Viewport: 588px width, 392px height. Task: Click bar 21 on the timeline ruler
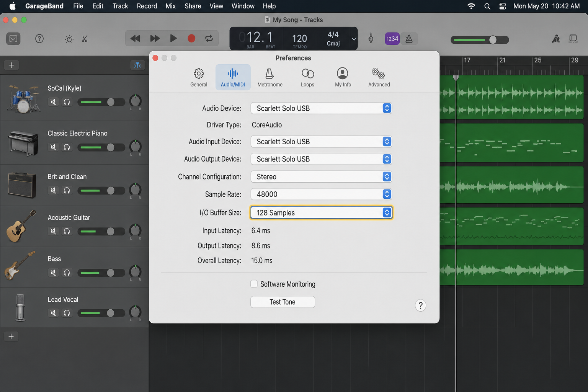[502, 60]
